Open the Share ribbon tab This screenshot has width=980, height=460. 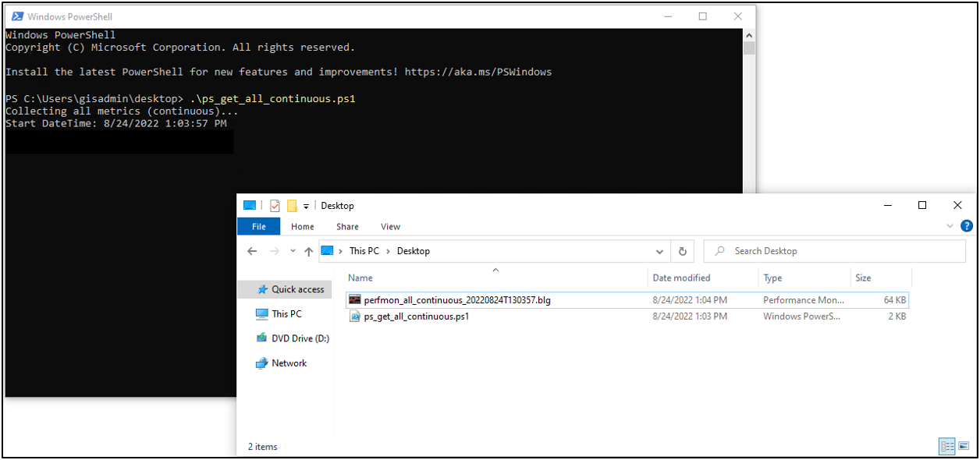click(x=347, y=227)
